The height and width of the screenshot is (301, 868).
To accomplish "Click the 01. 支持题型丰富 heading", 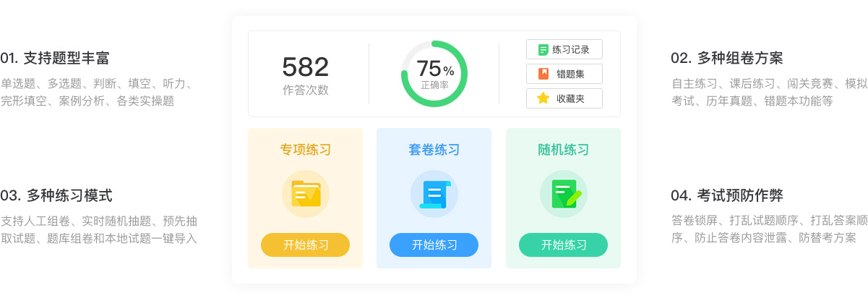I will 55,59.
